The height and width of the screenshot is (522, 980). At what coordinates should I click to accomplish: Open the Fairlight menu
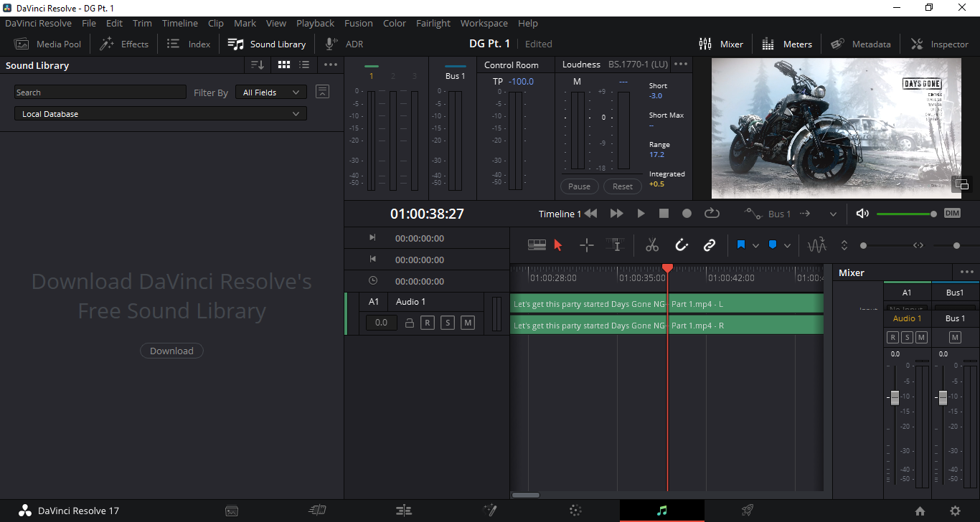click(x=433, y=23)
